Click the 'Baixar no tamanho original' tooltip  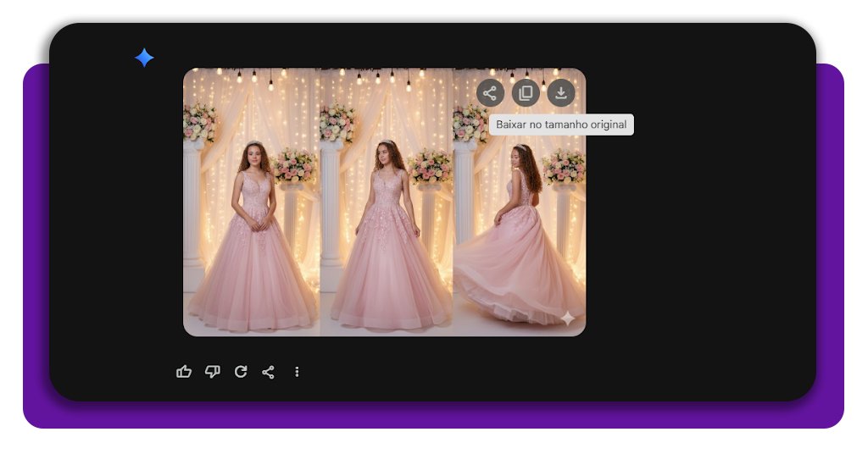pyautogui.click(x=561, y=125)
